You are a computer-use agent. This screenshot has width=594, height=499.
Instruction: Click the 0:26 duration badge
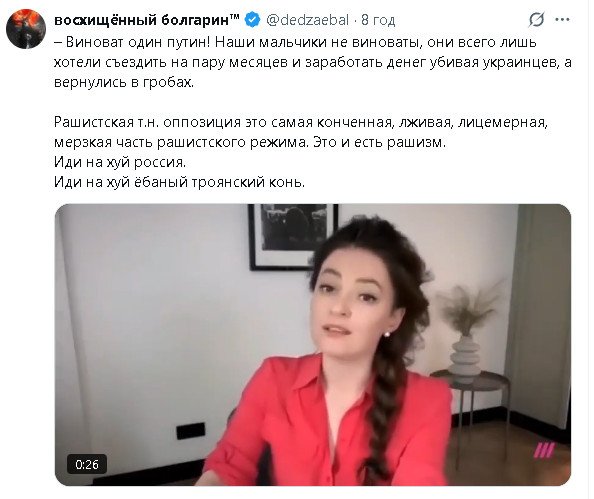tap(87, 464)
